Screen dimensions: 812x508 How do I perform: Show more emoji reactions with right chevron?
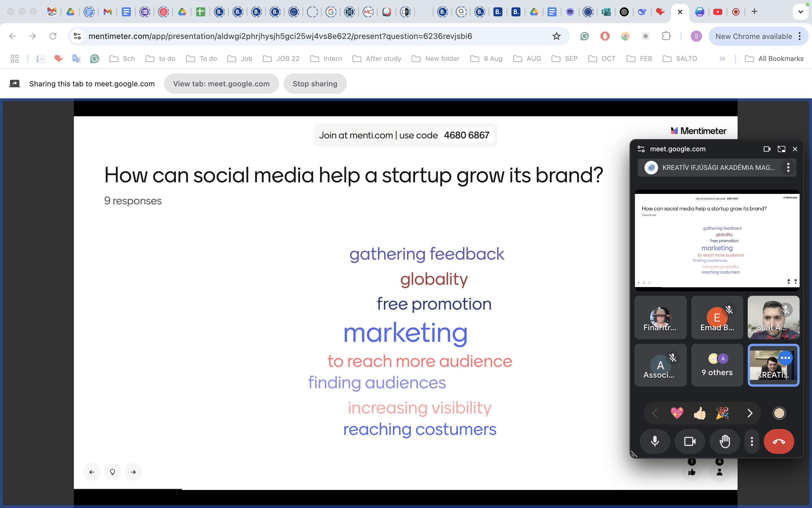pos(750,413)
